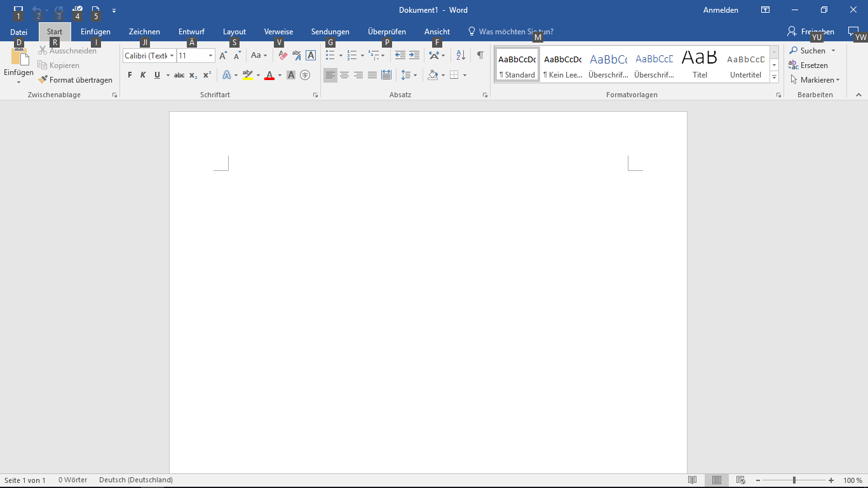Viewport: 868px width, 488px height.
Task: Decrease font size with shrink A icon
Action: coord(237,56)
